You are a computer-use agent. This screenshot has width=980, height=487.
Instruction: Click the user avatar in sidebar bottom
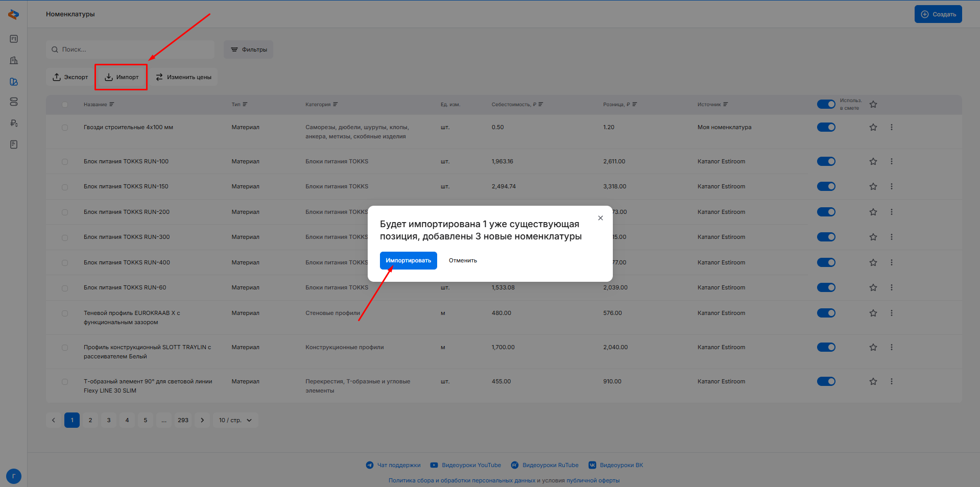(14, 476)
